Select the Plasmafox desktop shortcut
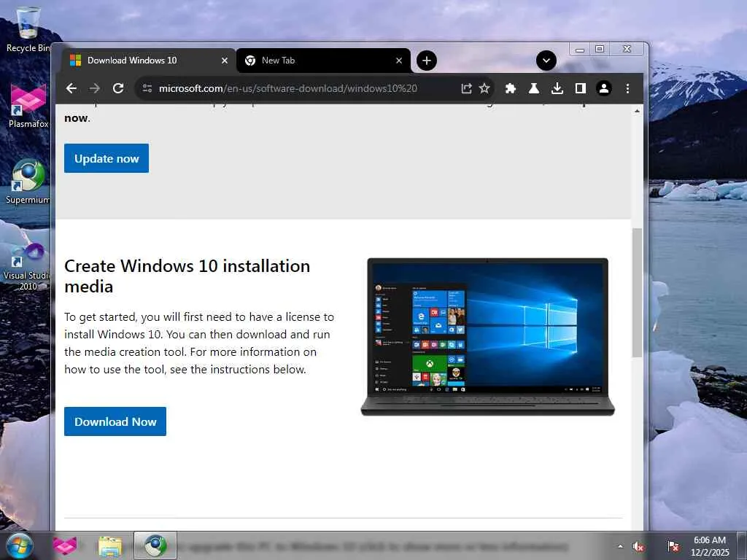The width and height of the screenshot is (747, 560). coord(28,106)
